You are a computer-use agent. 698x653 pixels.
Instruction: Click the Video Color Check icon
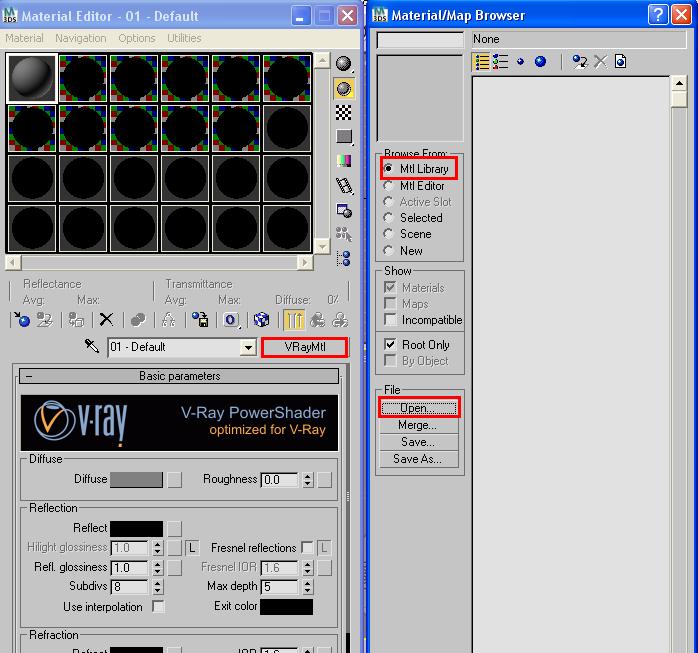click(344, 161)
